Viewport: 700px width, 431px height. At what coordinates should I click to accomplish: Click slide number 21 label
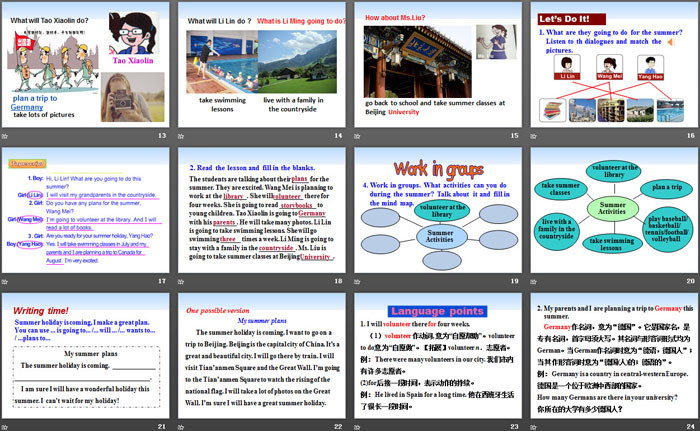coord(162,427)
